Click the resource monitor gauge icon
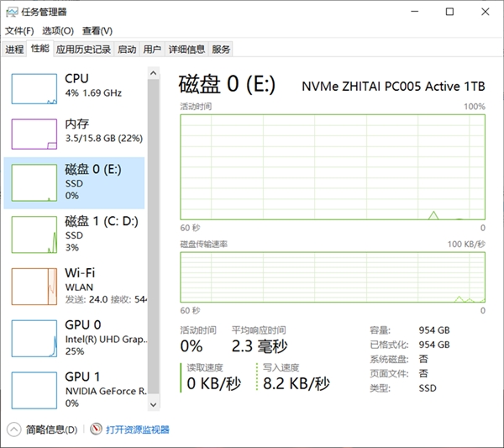The width and height of the screenshot is (504, 448). [x=96, y=429]
